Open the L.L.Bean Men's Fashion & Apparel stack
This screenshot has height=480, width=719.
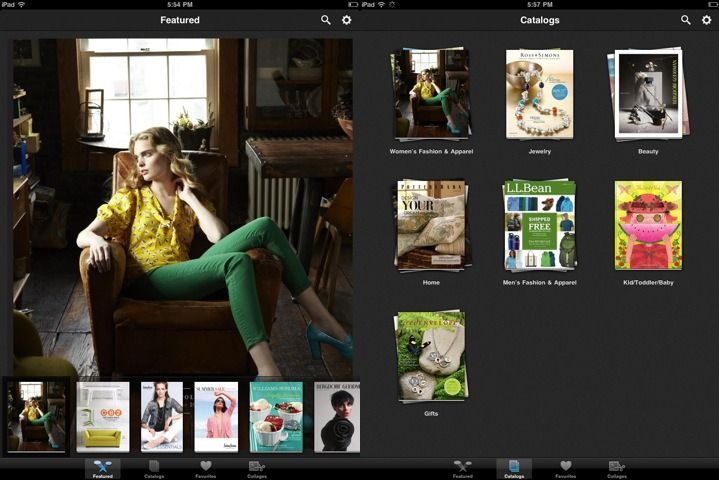[539, 225]
